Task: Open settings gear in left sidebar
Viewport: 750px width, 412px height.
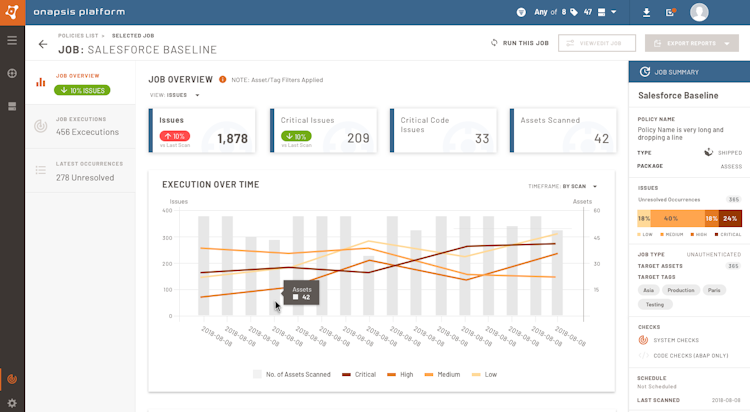Action: click(12, 403)
